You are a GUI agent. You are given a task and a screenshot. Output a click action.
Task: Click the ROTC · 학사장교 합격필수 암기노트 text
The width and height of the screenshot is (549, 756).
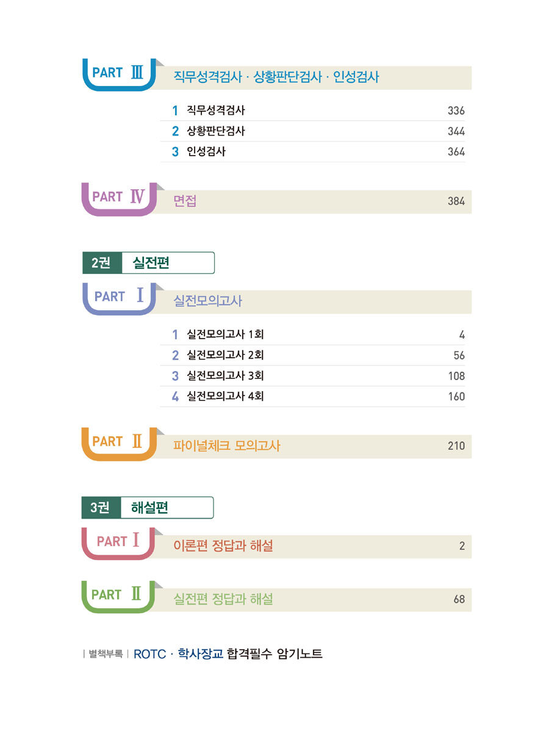click(228, 654)
